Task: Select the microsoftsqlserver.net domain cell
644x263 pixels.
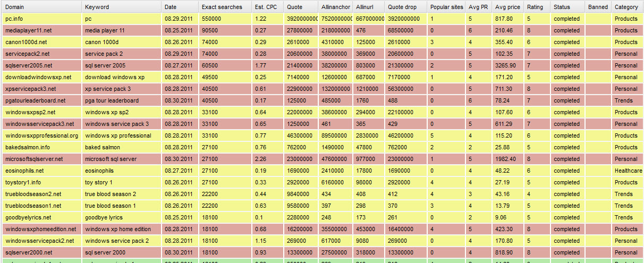Action: tap(41, 159)
